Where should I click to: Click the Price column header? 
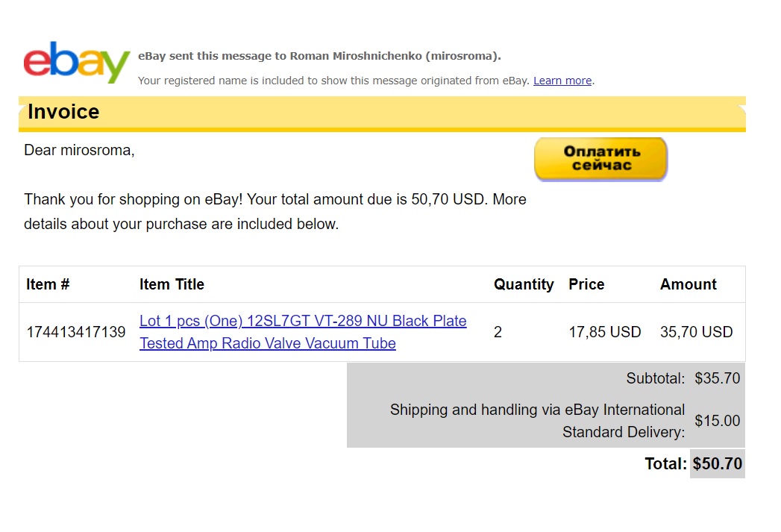tap(586, 284)
